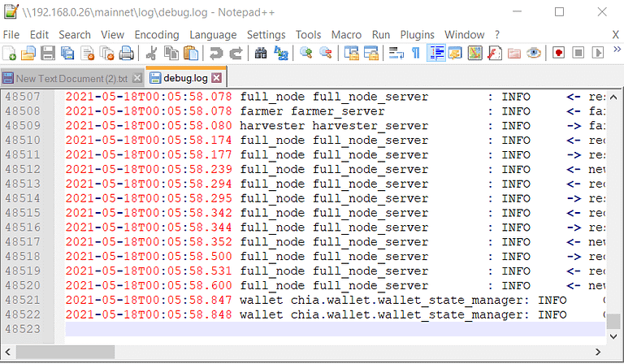Click farmer_server text on line 48508
Viewport: 624px width, 364px height.
[338, 111]
